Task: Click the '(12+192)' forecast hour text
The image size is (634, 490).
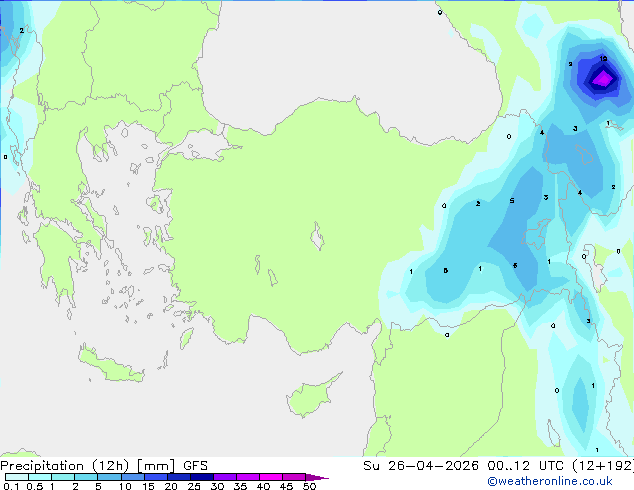Action: pos(603,466)
